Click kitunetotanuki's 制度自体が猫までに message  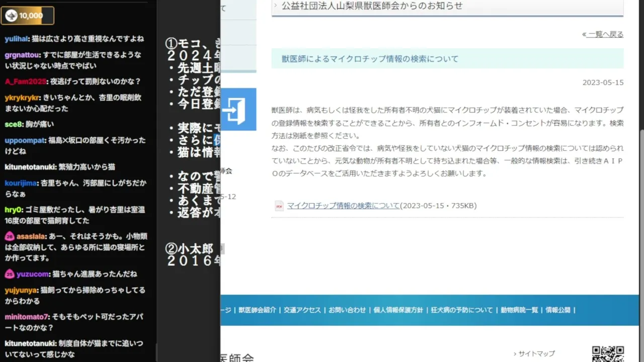pos(74,348)
